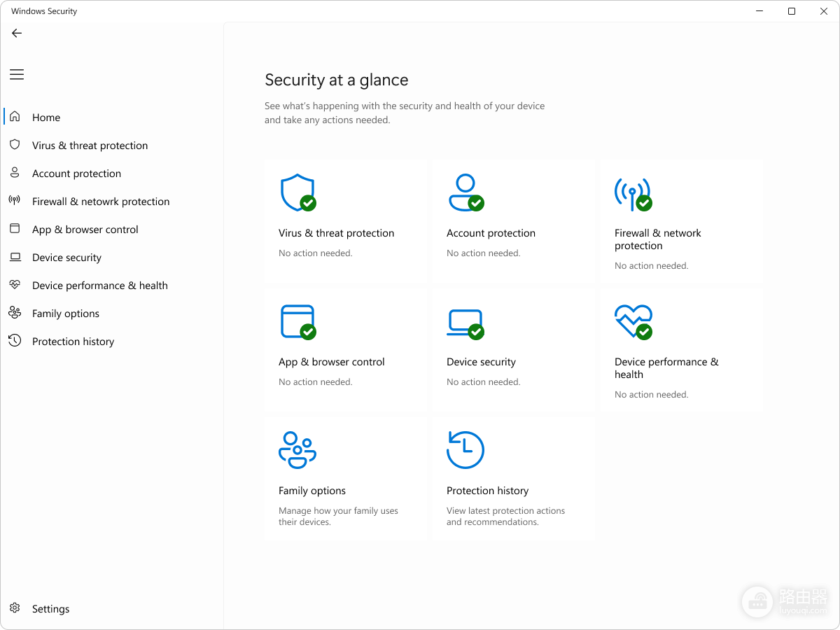Go to Device performance & health sidebar item
This screenshot has width=840, height=630.
tap(100, 286)
